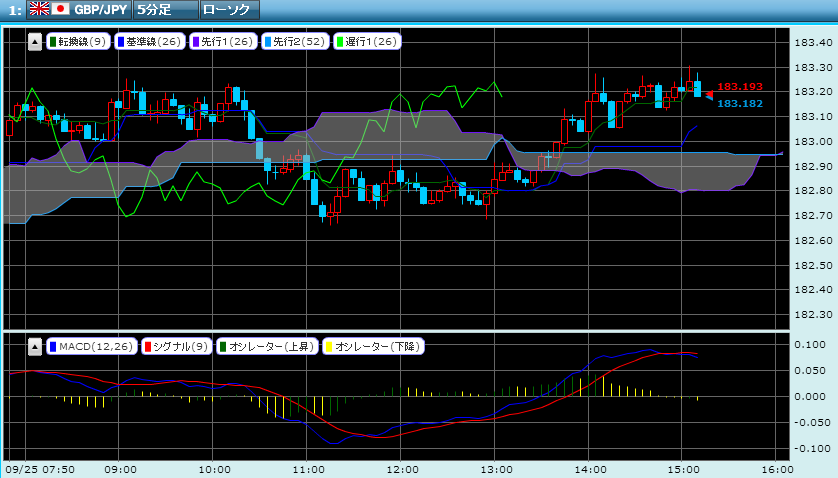Click the red 183.193 price label
This screenshot has width=838, height=478.
[x=740, y=87]
